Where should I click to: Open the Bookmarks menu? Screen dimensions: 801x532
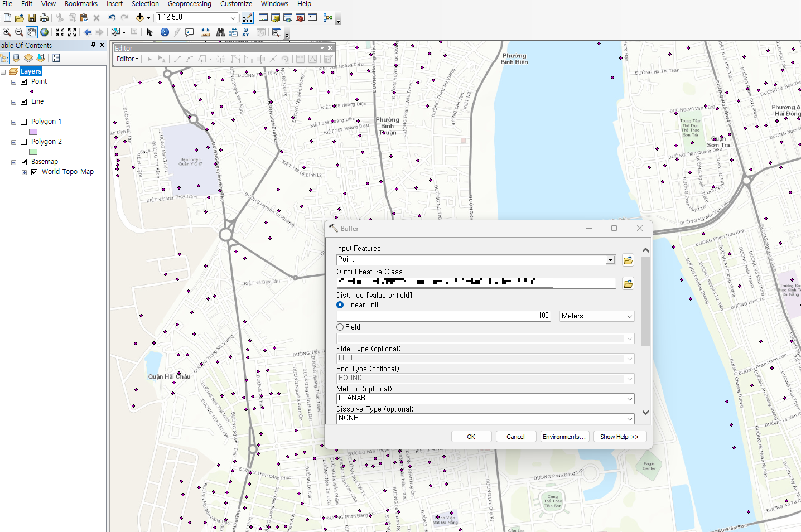pos(81,4)
